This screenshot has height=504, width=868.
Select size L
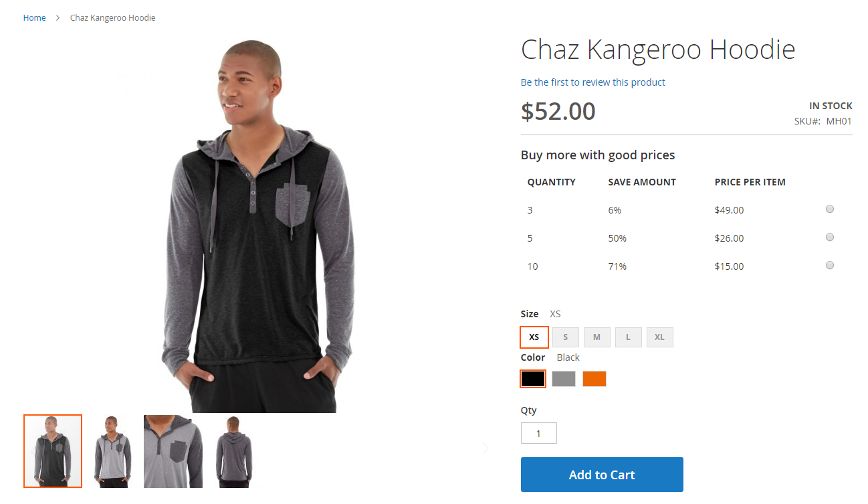(x=629, y=337)
